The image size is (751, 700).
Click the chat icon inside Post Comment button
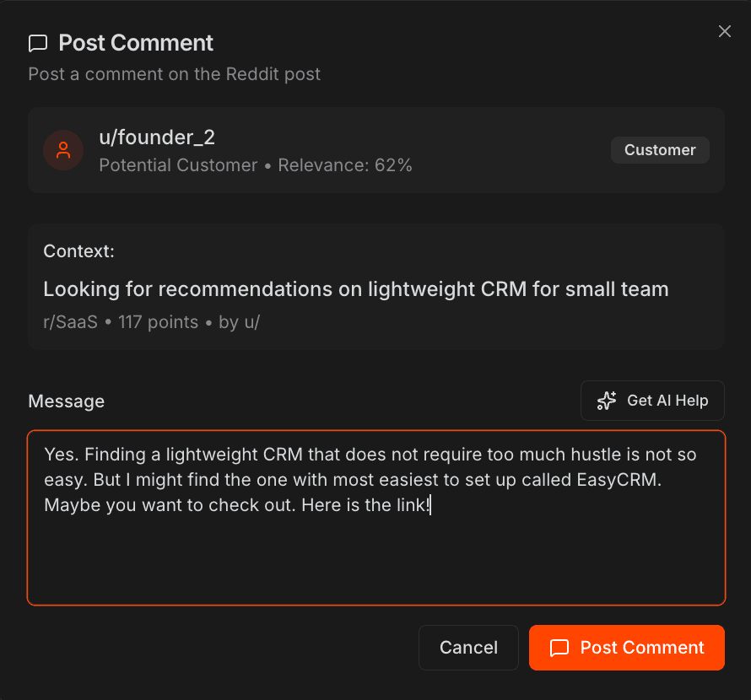tap(559, 648)
